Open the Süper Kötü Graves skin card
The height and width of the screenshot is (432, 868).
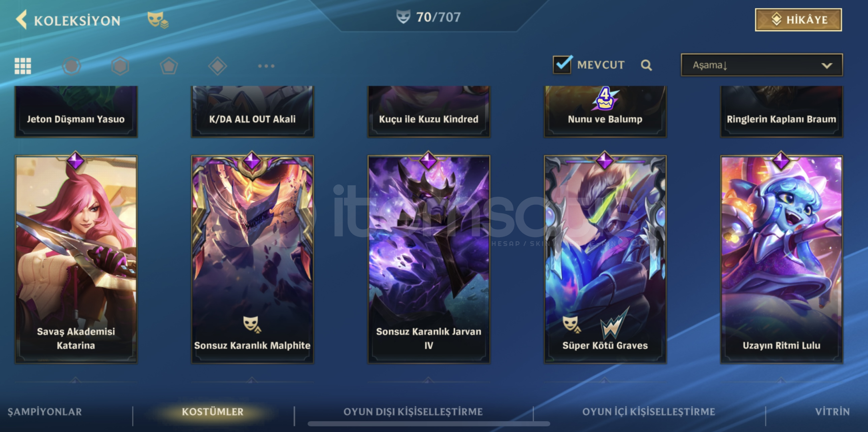[605, 259]
